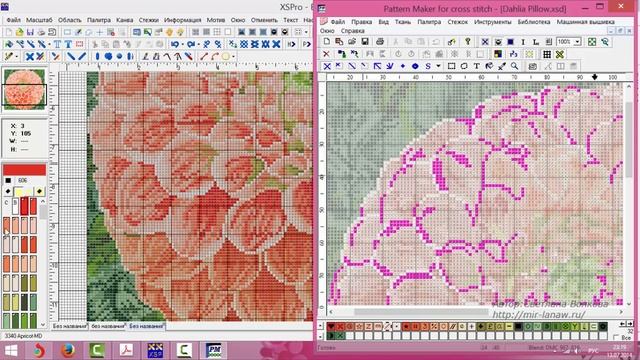Click the palette left arrow button
Image resolution: width=640 pixels, height=360 pixels.
tap(623, 324)
